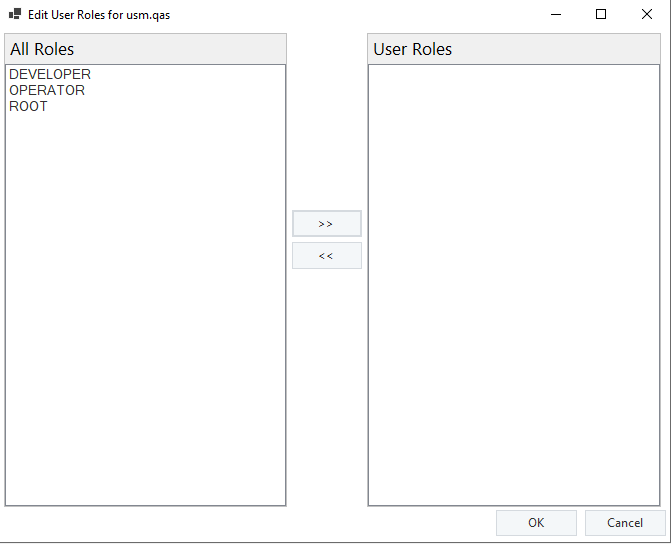This screenshot has height=544, width=671.
Task: Click the app icon in the title bar
Action: pos(15,15)
